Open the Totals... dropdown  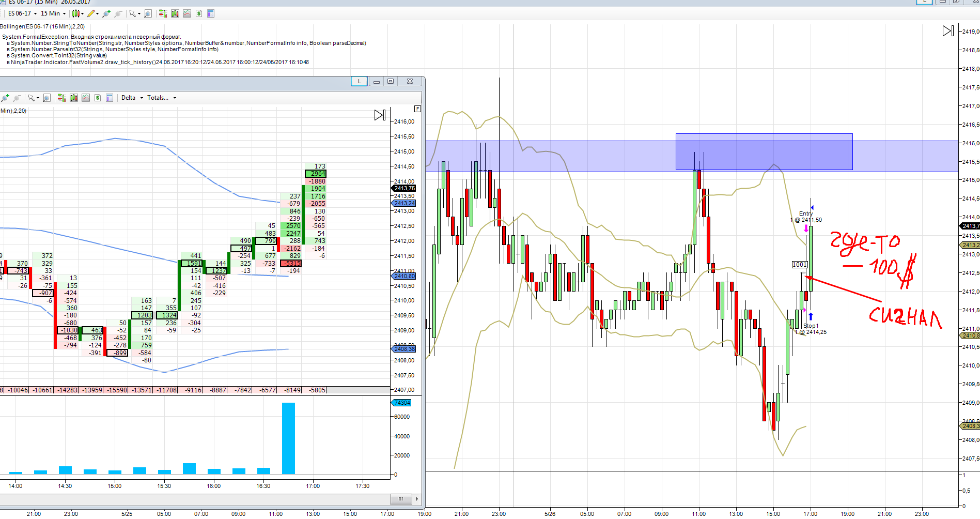[162, 98]
